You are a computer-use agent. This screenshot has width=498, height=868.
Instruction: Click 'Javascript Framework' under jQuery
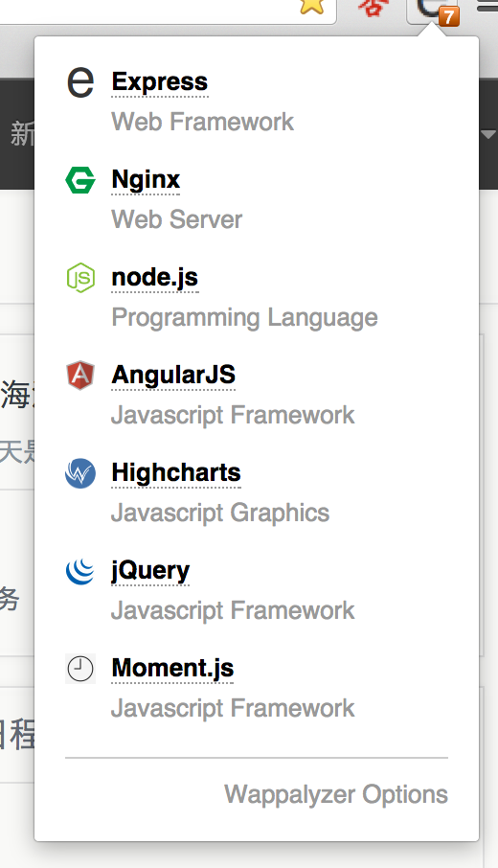pos(233,610)
